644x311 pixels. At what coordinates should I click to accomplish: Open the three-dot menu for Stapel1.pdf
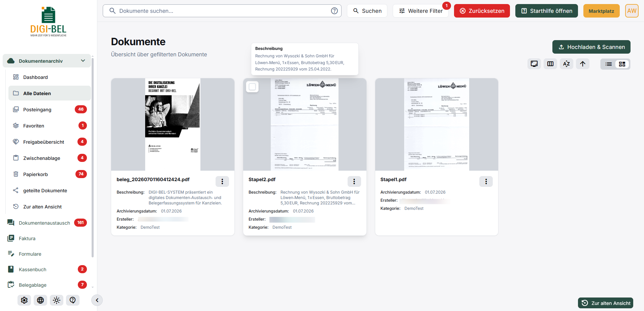(x=486, y=181)
